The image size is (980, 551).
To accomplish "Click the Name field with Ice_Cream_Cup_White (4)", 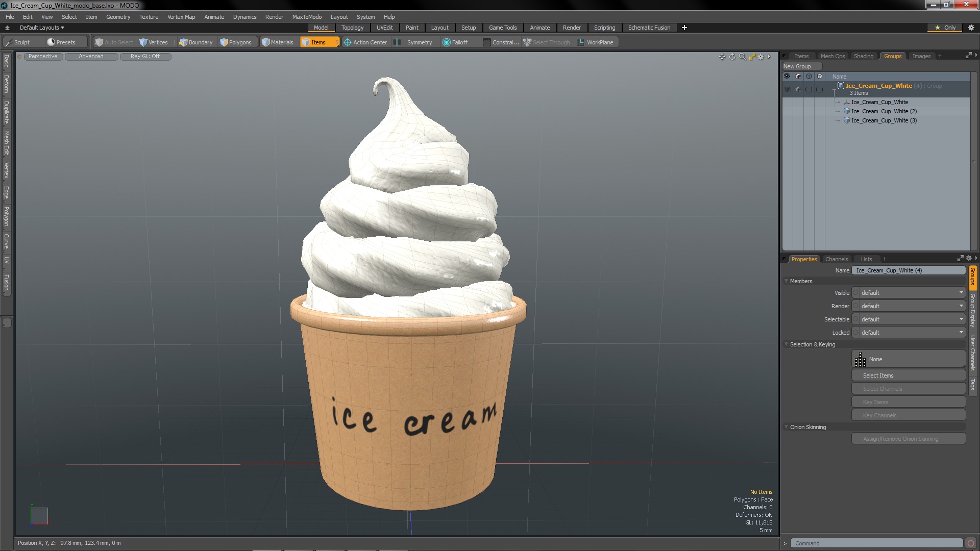I will [x=909, y=270].
